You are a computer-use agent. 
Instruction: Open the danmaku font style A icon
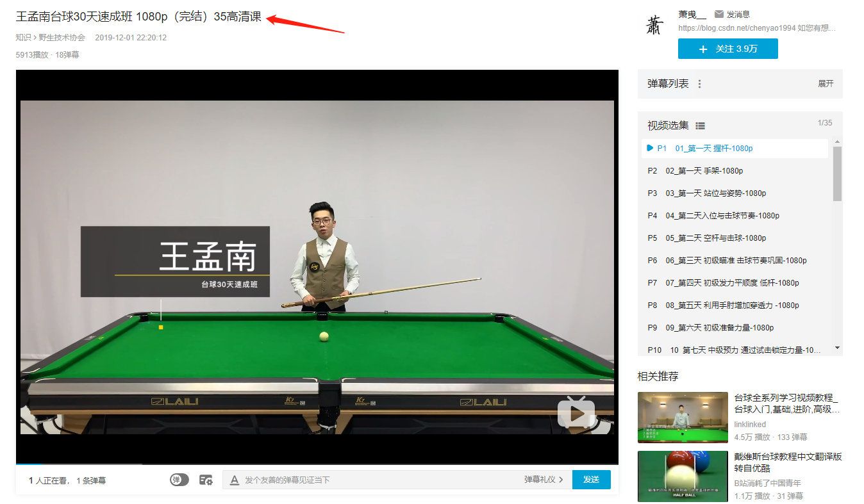coord(235,480)
